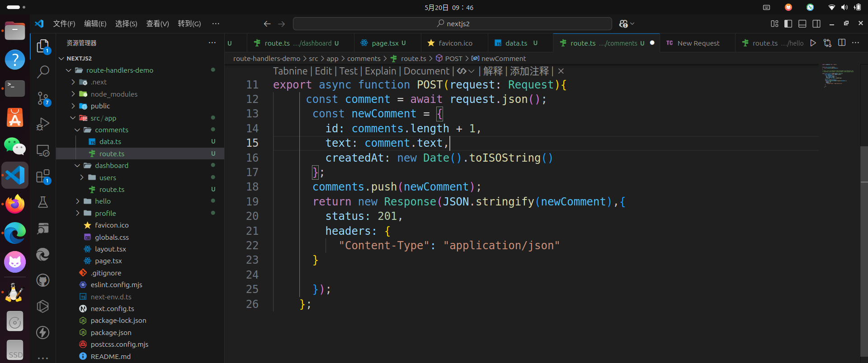This screenshot has height=363, width=868.
Task: Open the Extensions view
Action: pyautogui.click(x=43, y=176)
